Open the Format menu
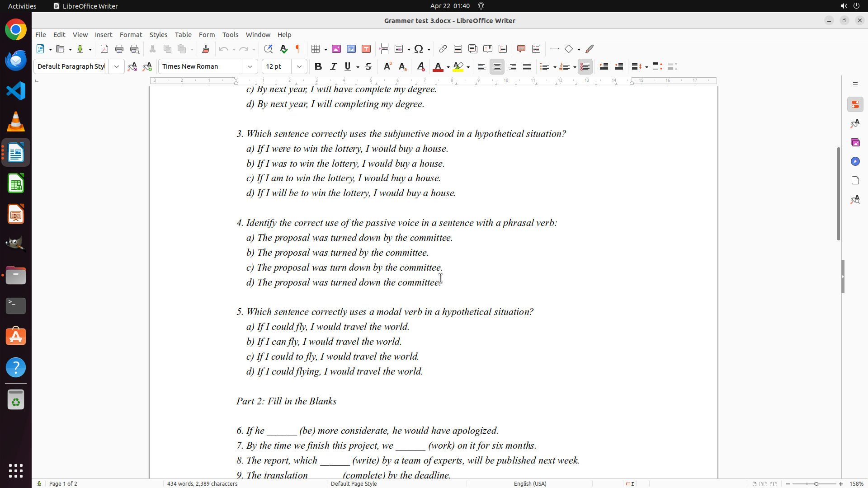The width and height of the screenshot is (868, 488). [x=131, y=35]
